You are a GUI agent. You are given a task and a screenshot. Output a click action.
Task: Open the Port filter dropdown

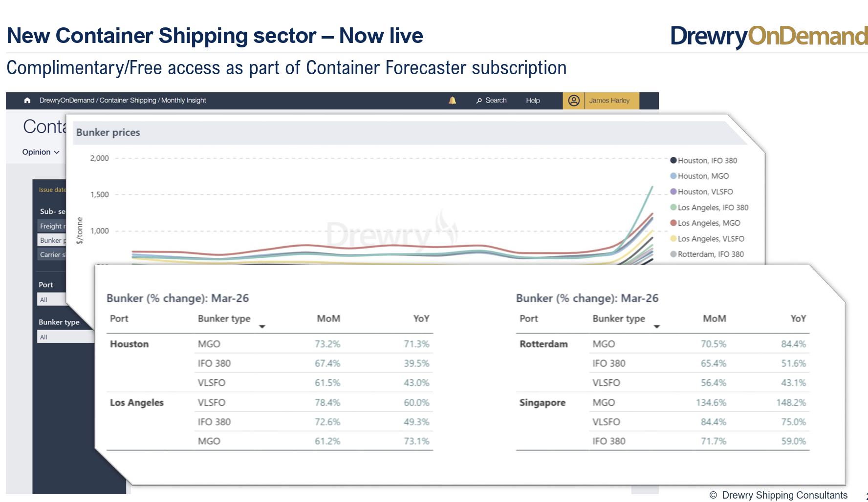point(51,300)
